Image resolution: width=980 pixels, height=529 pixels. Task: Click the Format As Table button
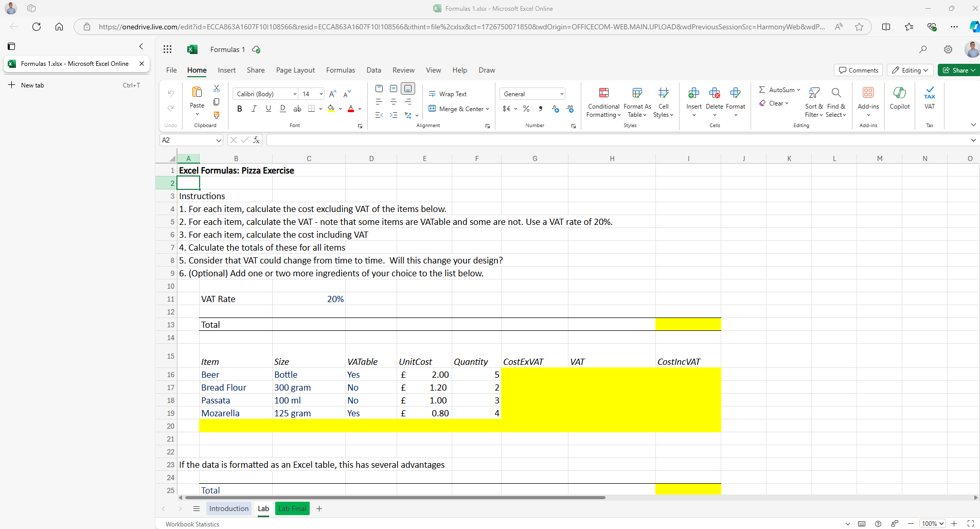[637, 102]
